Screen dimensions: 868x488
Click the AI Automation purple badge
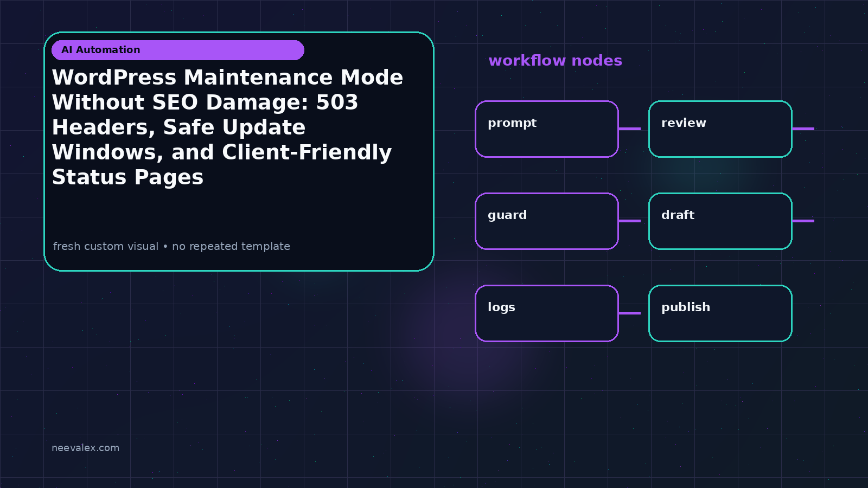[178, 50]
